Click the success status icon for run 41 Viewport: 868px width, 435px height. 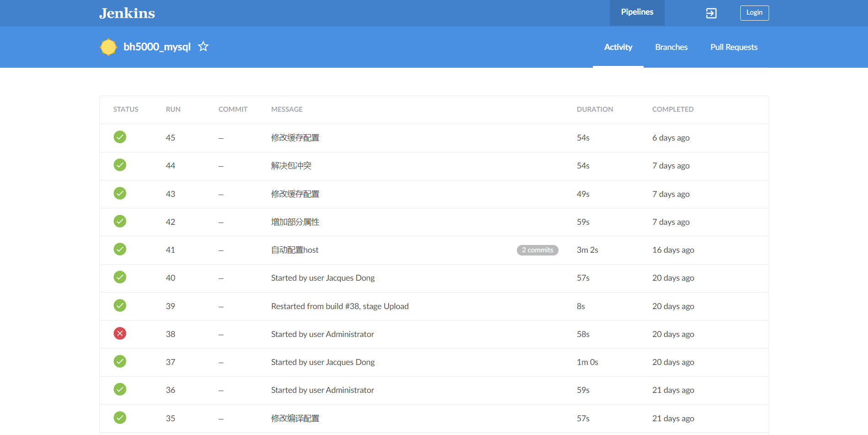(120, 250)
